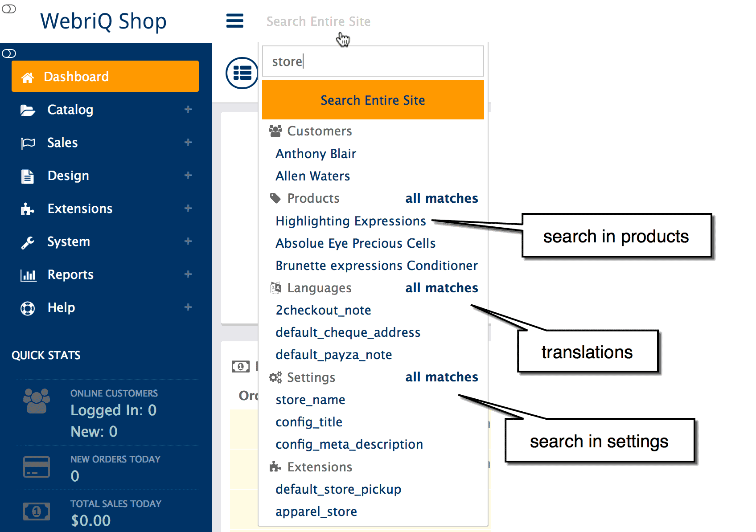
Task: Open product Absolue Eye Precious Cells
Action: (x=356, y=243)
